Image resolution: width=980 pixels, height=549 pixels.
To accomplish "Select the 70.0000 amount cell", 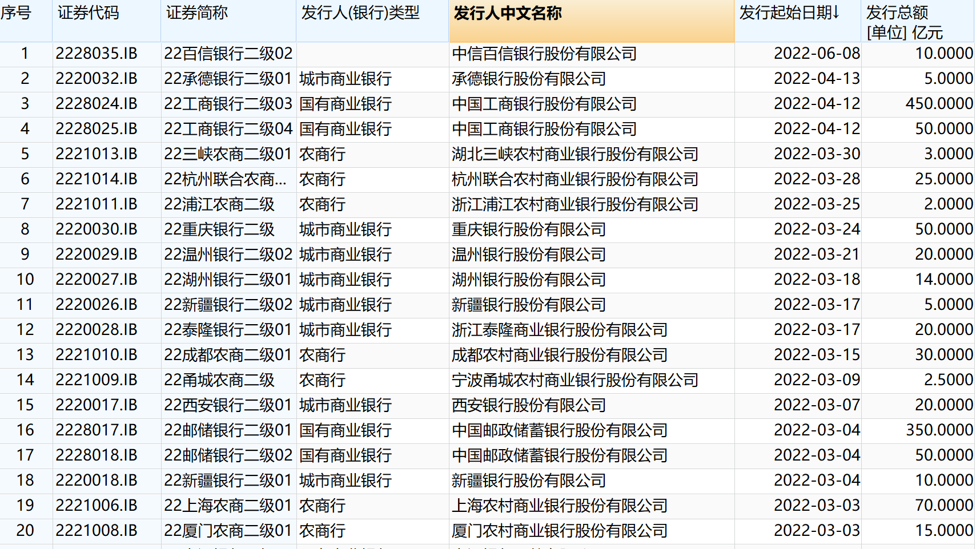I will 944,506.
